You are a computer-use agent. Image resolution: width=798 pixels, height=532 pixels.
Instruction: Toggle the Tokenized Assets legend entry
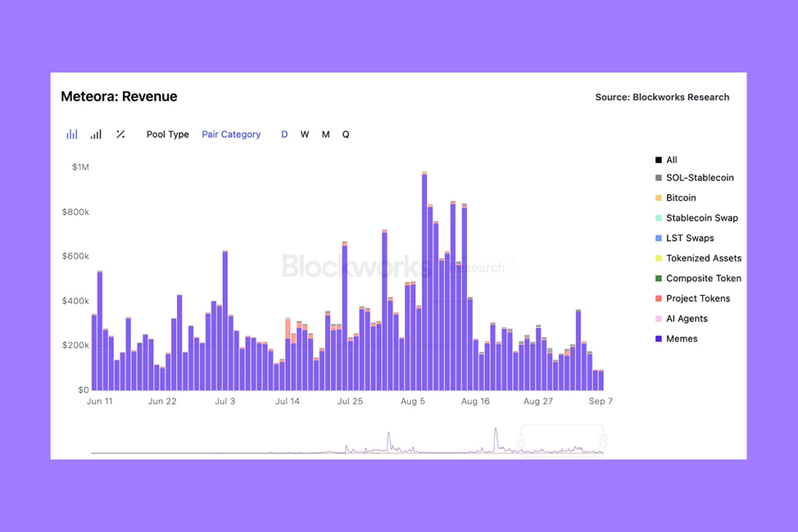(x=698, y=258)
